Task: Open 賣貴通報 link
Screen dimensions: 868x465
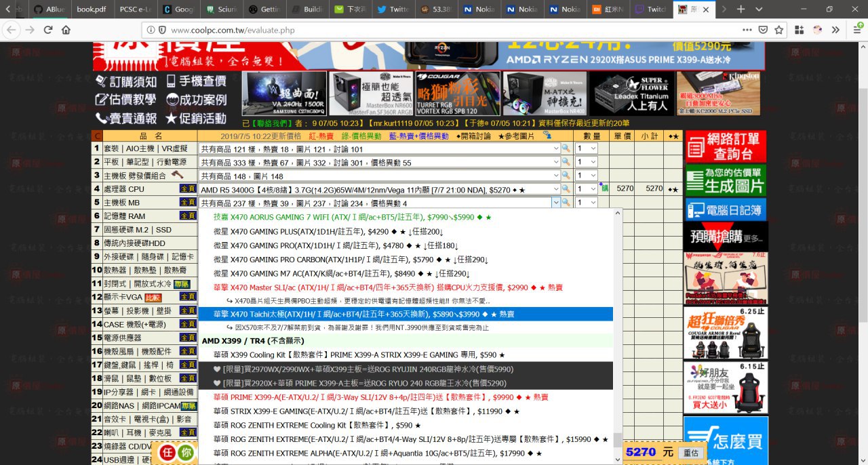Action: tap(127, 118)
